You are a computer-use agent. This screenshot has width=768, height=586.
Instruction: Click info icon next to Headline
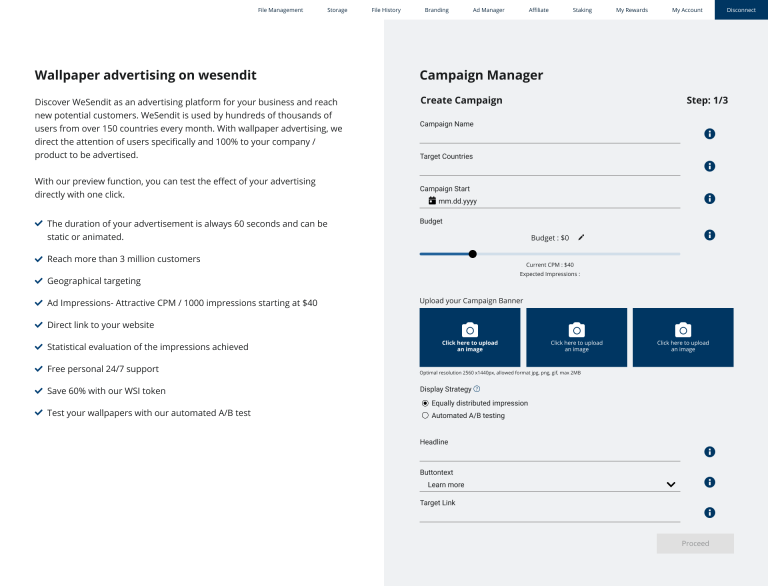709,452
